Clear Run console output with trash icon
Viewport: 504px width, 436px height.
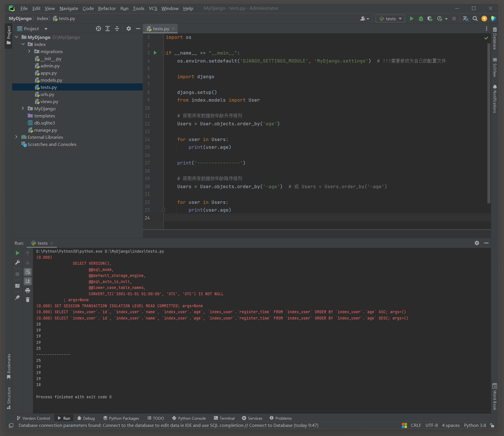[28, 300]
